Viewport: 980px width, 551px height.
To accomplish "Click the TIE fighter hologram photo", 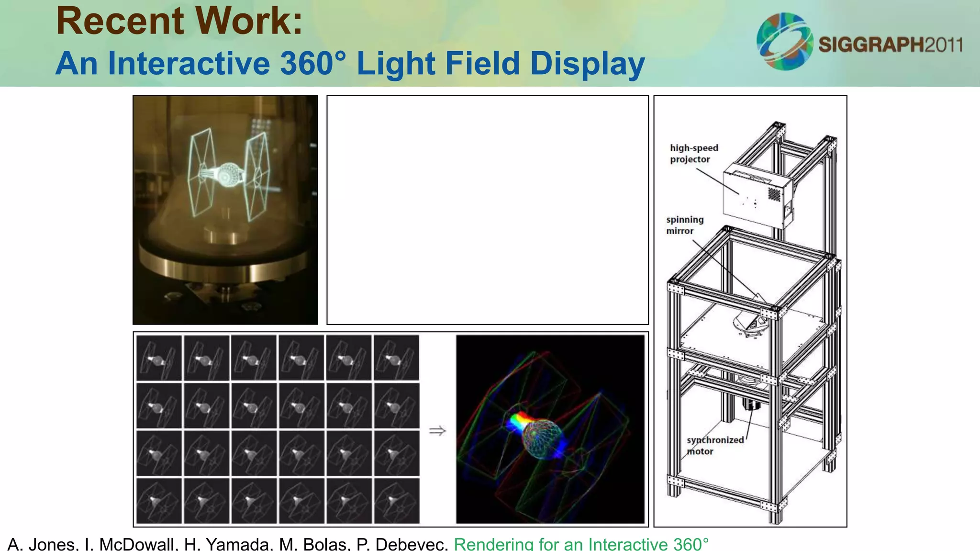I will click(x=225, y=210).
